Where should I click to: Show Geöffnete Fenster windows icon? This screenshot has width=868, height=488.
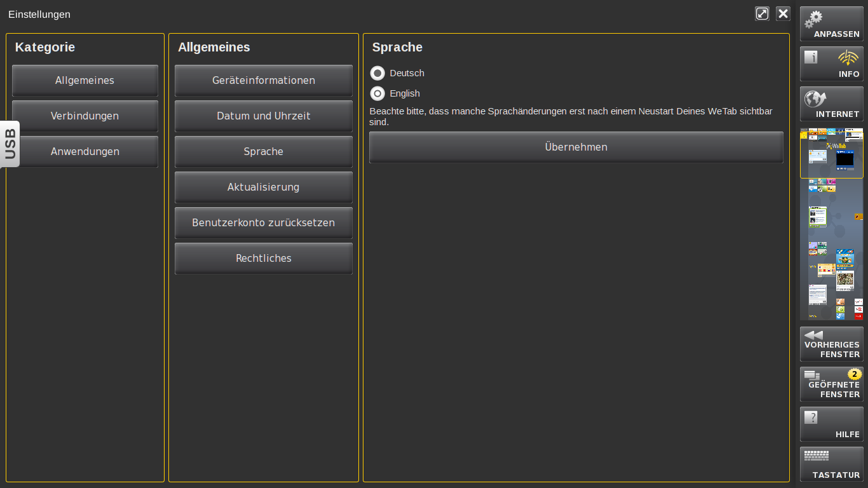[x=812, y=375]
